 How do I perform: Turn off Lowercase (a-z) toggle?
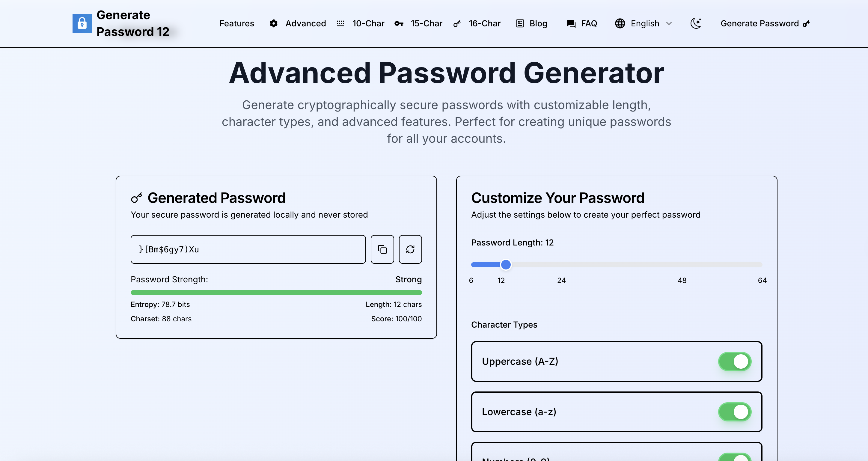tap(735, 412)
